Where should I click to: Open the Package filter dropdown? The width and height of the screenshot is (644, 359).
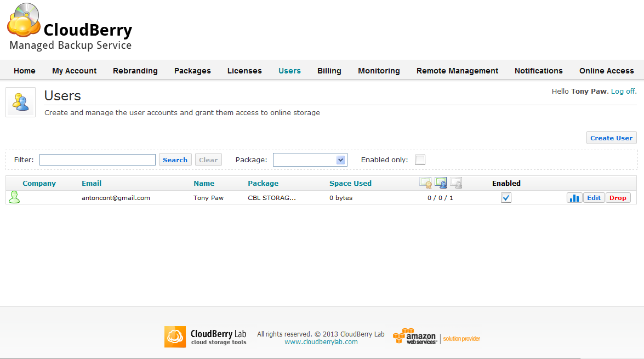[x=310, y=160]
